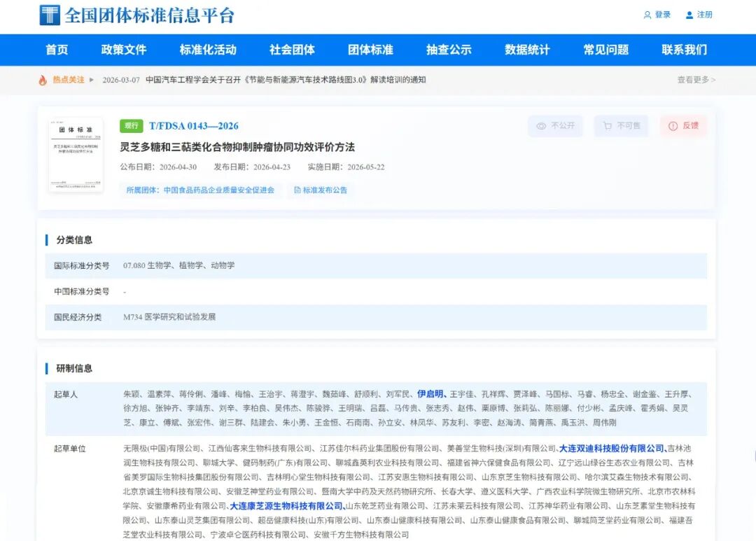Open the 联系我们 nav item
756x541 pixels.
pyautogui.click(x=685, y=50)
